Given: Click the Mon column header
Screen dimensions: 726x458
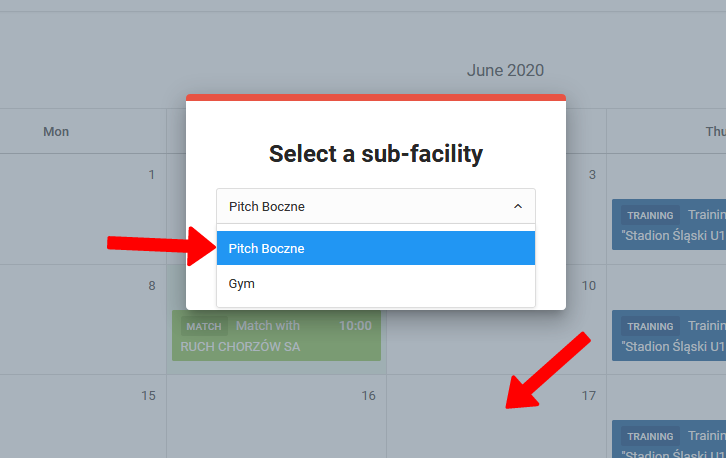Looking at the screenshot, I should point(56,131).
